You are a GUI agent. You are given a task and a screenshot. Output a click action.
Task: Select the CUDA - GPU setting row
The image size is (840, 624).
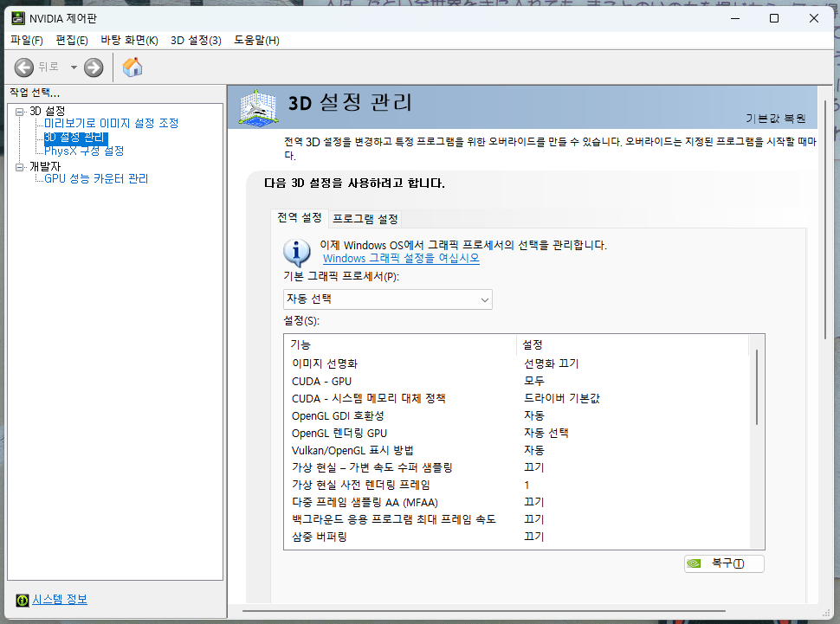pyautogui.click(x=519, y=381)
